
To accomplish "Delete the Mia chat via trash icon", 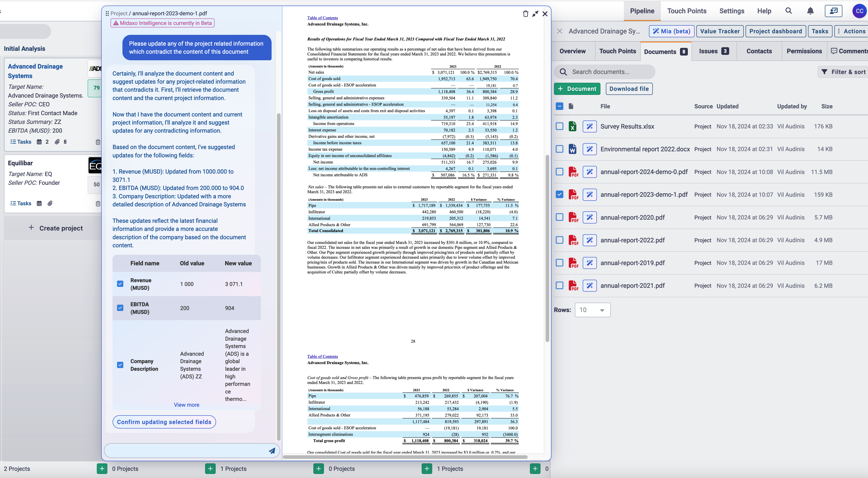I will coord(525,14).
